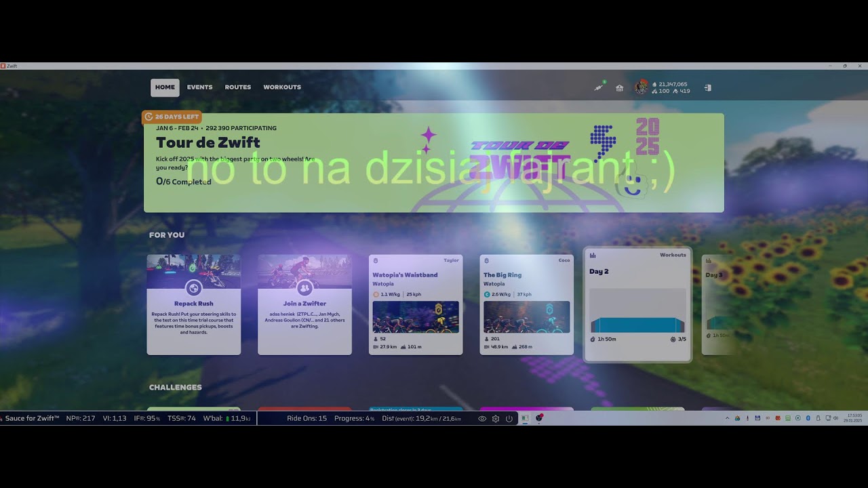Switch to the Home tab
The image size is (868, 488).
[165, 87]
